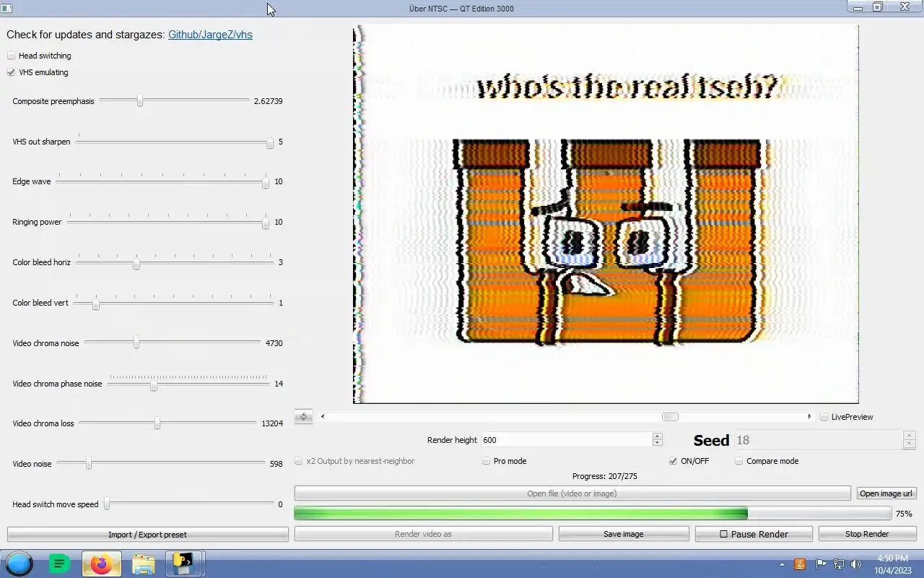Check the Pause Render box
Screen dimensions: 924x578
click(x=723, y=534)
